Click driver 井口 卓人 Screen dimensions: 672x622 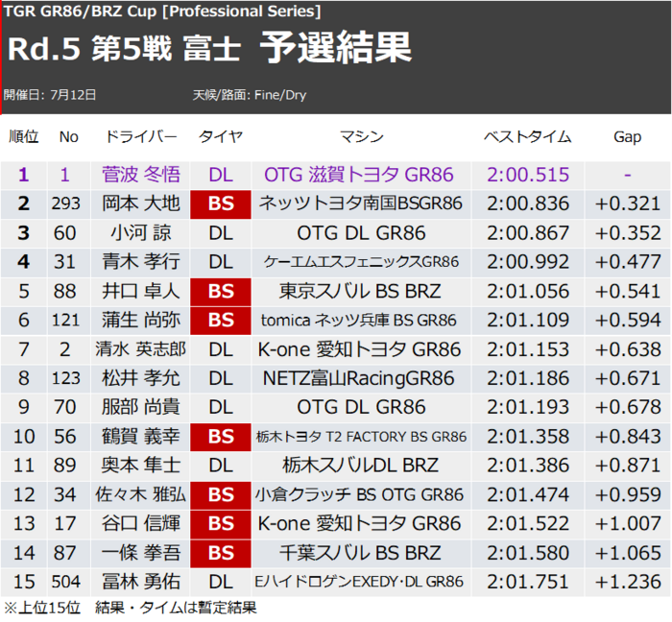[141, 291]
